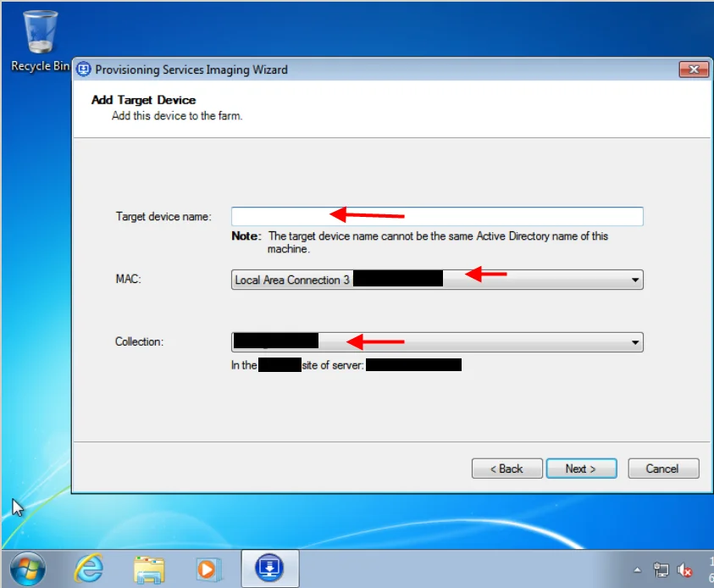Click the 'site of server:' text
Image resolution: width=714 pixels, height=588 pixels.
333,365
